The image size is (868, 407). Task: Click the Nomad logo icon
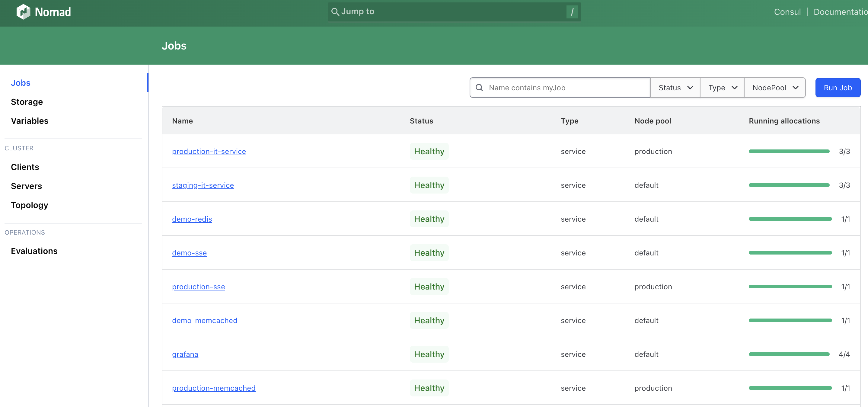pos(23,12)
